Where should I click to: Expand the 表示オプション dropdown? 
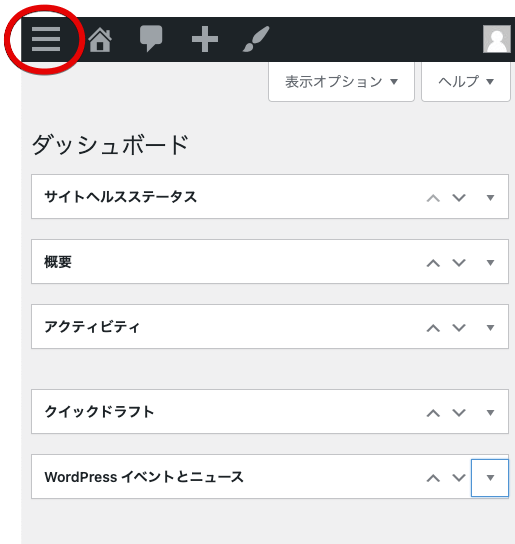click(x=341, y=82)
